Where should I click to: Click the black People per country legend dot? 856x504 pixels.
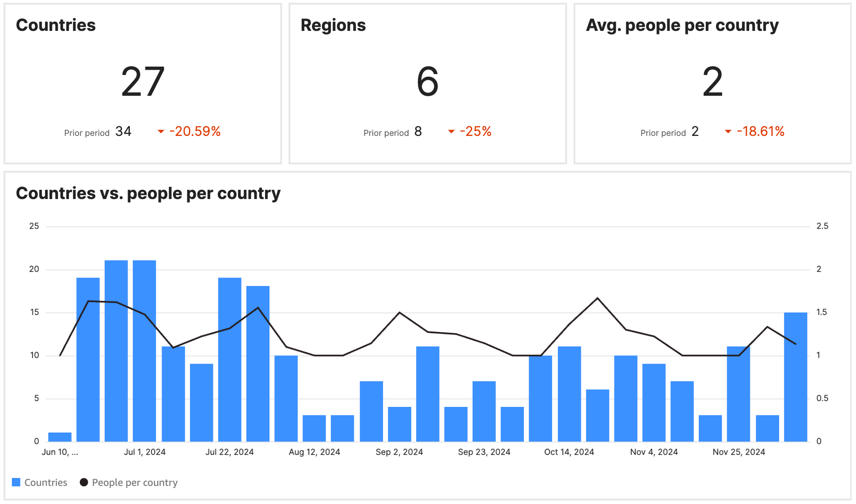(83, 482)
